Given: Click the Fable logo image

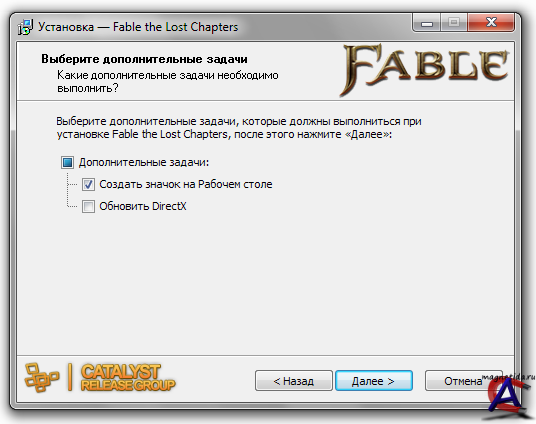Looking at the screenshot, I should coord(425,70).
